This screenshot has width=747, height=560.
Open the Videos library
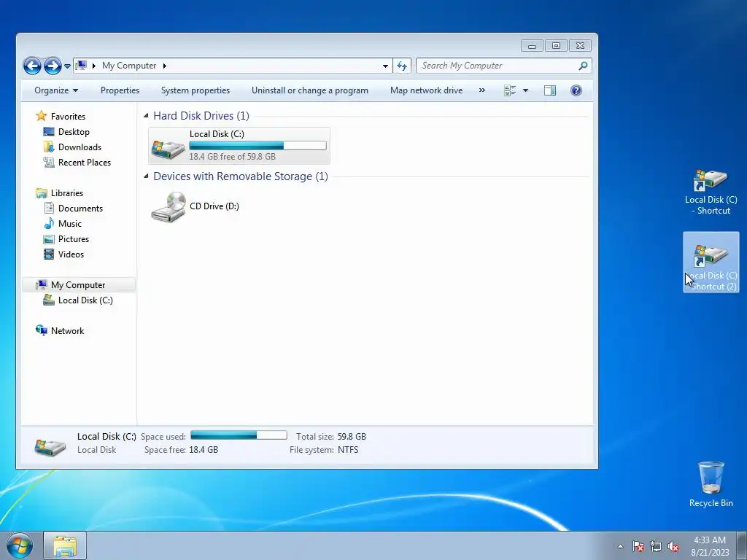pos(71,254)
